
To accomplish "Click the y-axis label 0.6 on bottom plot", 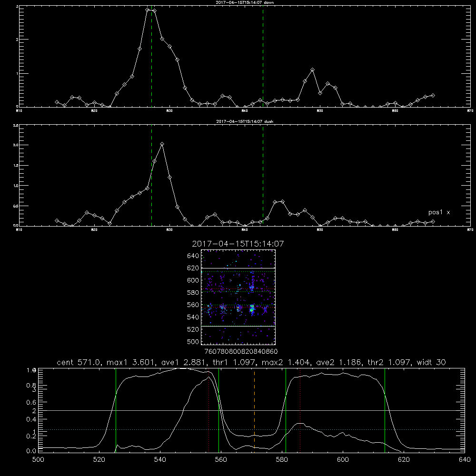I will coord(31,402).
